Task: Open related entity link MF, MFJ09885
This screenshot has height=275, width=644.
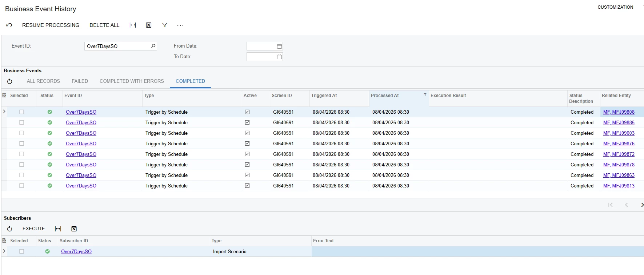Action: pyautogui.click(x=619, y=122)
